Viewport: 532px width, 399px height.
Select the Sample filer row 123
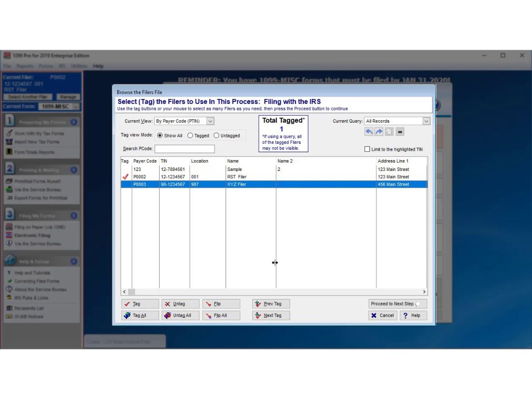click(x=274, y=169)
